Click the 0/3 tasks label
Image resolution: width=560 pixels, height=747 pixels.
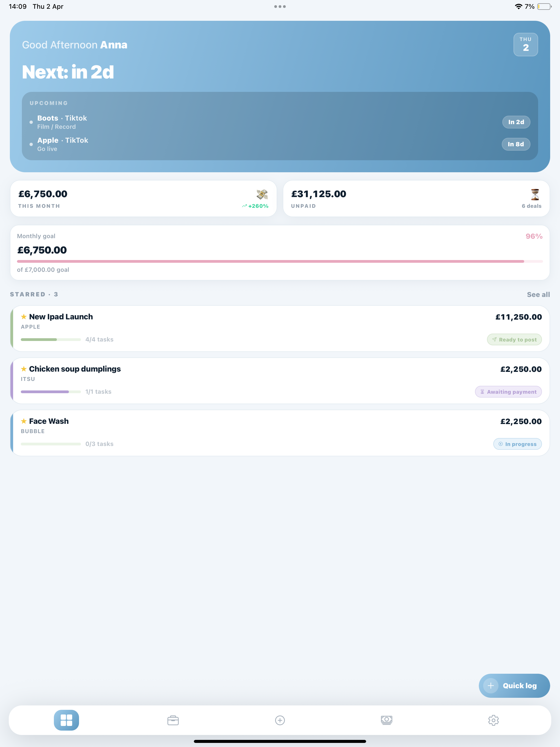point(99,444)
